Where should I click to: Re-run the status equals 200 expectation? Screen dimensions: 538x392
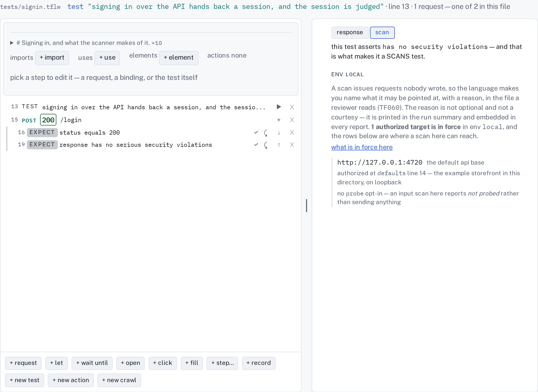pyautogui.click(x=266, y=133)
